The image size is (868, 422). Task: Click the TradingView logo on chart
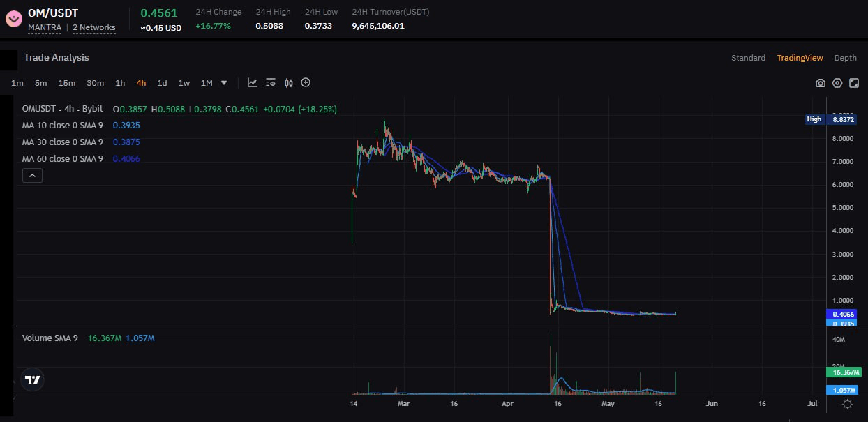(x=33, y=379)
